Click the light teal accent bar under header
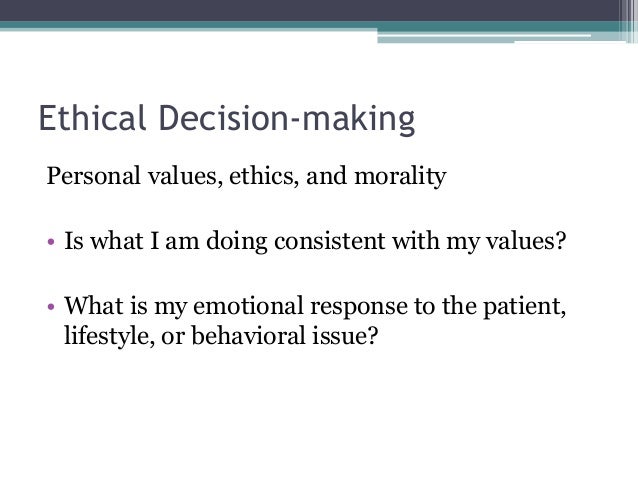The image size is (638, 479). tap(484, 39)
